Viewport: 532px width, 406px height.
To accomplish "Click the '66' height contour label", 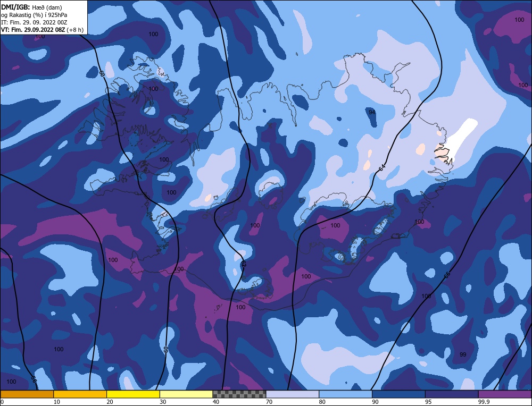I will click(x=447, y=275).
